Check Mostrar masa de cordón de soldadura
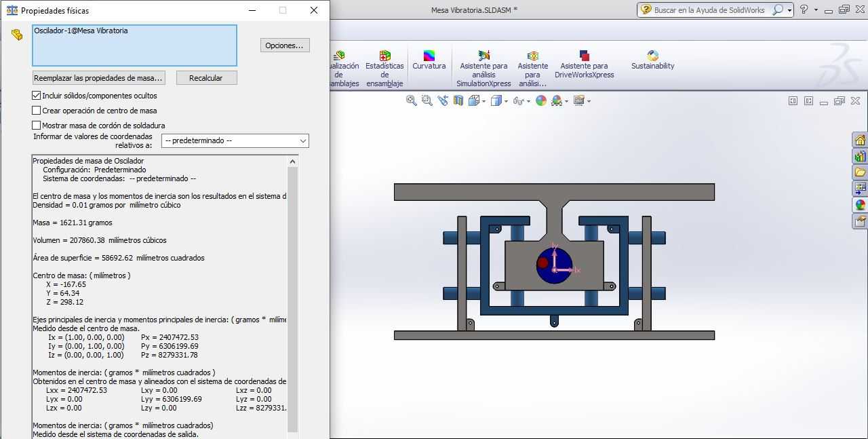868x439 pixels. [37, 126]
